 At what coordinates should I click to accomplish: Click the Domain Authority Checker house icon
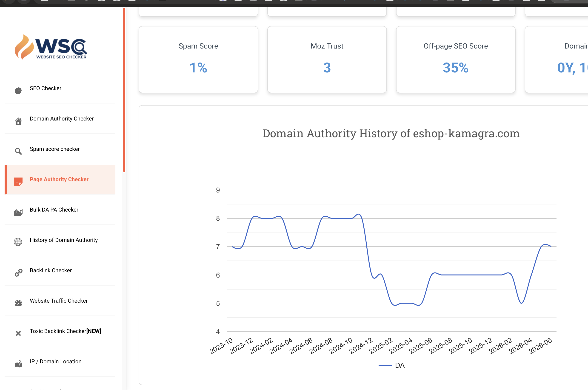pos(18,121)
